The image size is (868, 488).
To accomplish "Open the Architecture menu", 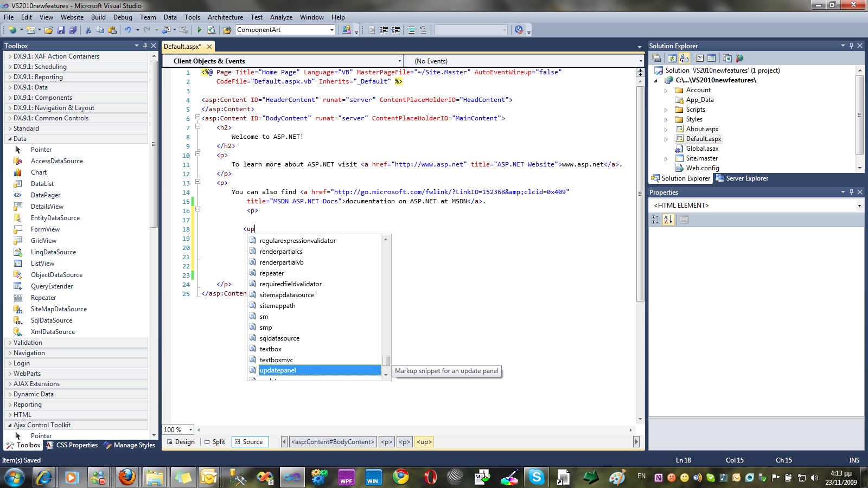I will tap(225, 17).
